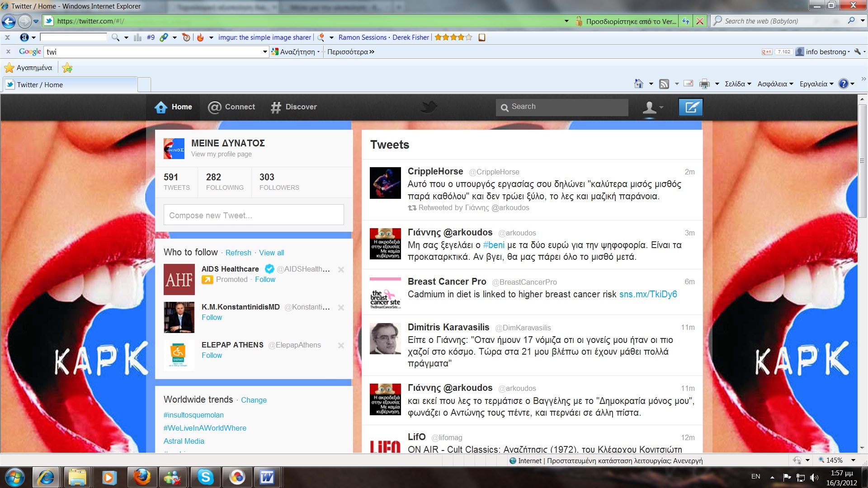Open Firefox from the taskbar

pos(142,477)
